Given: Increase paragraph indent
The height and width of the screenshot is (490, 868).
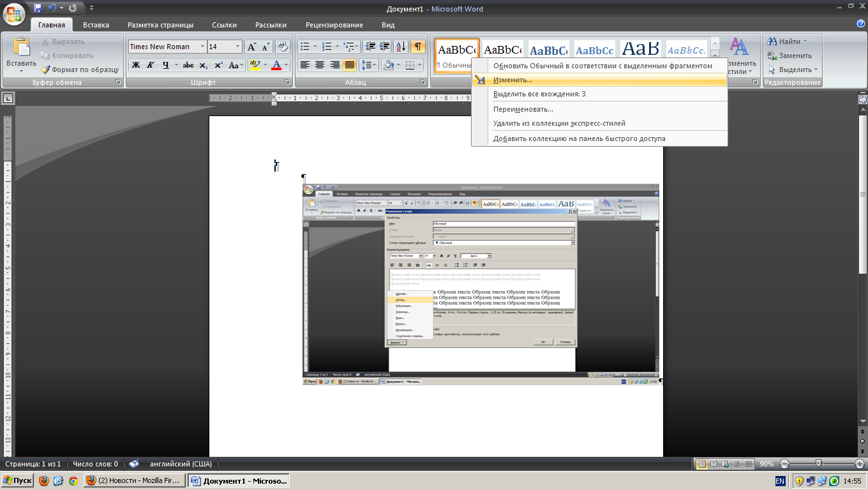Looking at the screenshot, I should tap(385, 47).
